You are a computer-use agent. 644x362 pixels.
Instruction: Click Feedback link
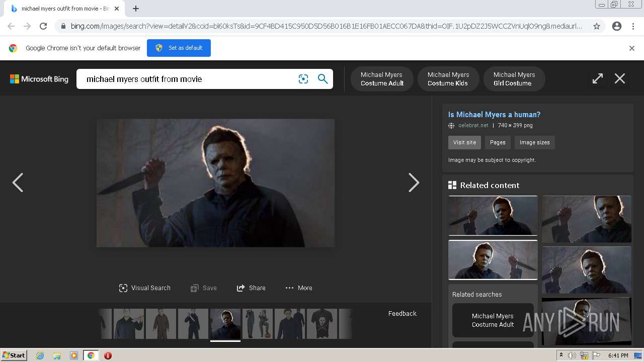(x=402, y=313)
